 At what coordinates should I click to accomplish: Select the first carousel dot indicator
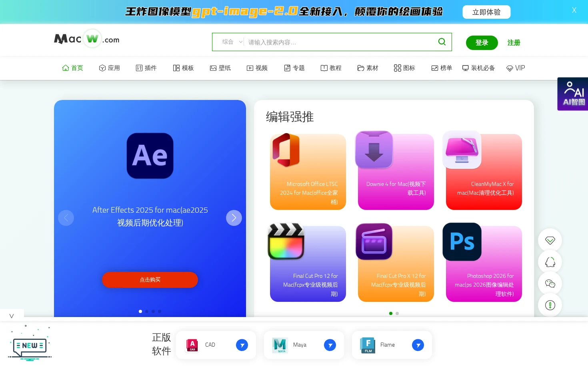point(140,311)
